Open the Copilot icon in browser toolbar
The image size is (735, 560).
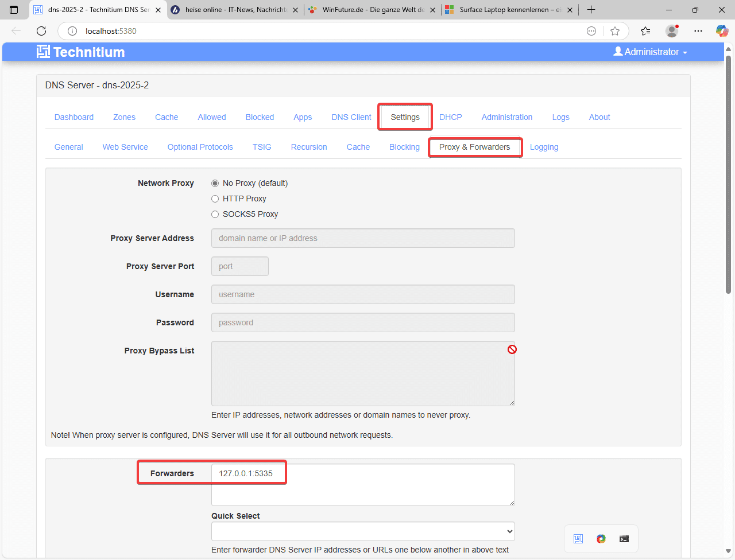click(722, 31)
